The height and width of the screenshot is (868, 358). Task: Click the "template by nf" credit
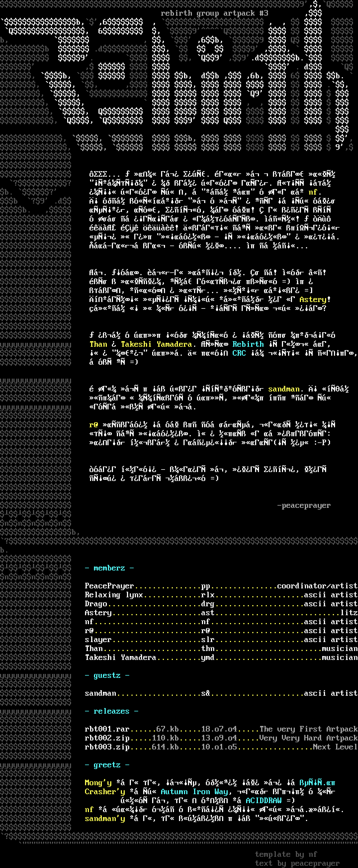[x=286, y=854]
